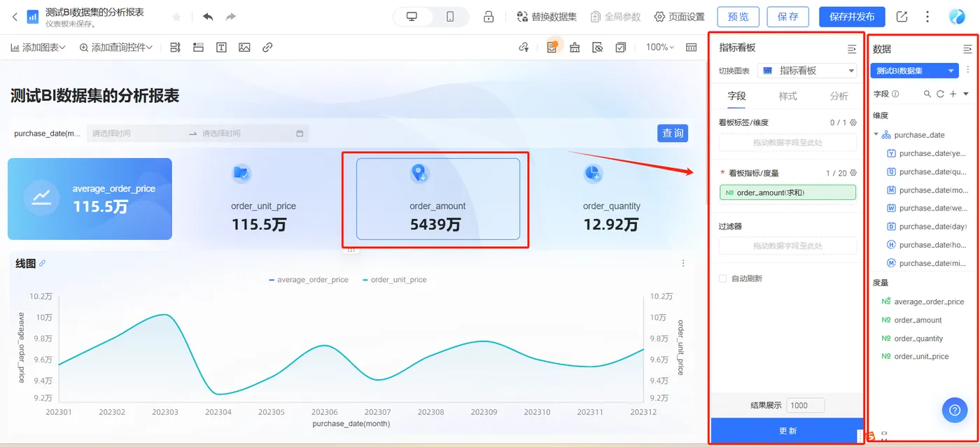Click the link icon next to 线图

point(42,264)
